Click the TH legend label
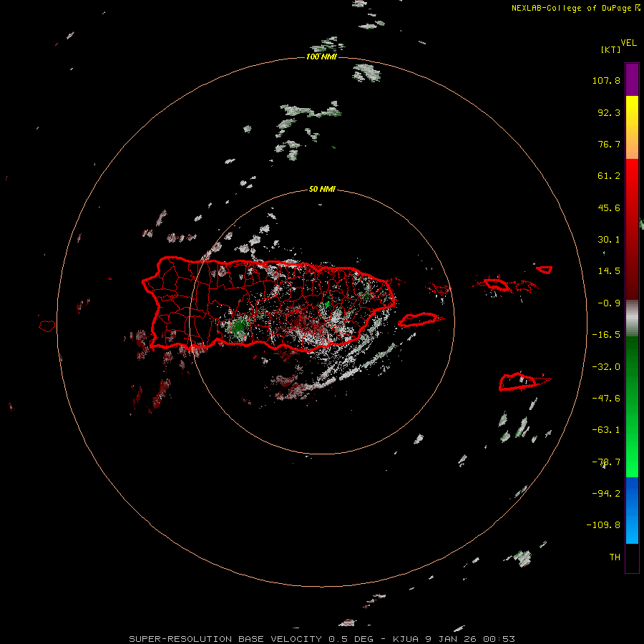Screen dimensions: 644x644 click(x=615, y=557)
